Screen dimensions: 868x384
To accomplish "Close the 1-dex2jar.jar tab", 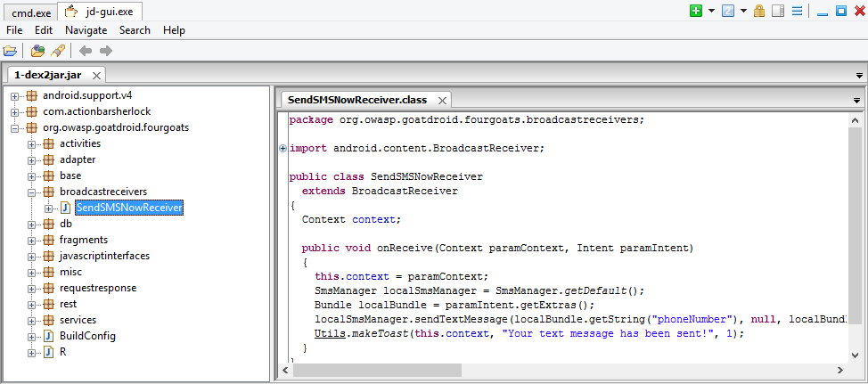I will 95,75.
